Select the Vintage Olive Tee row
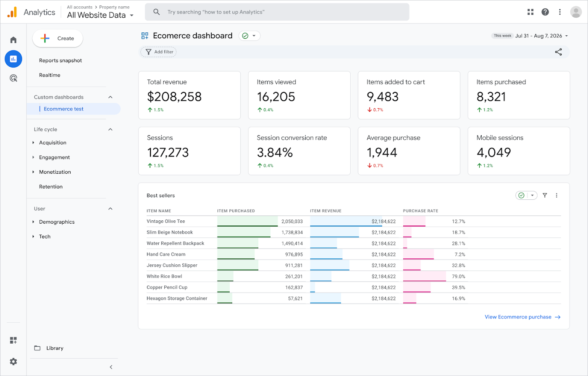Image resolution: width=588 pixels, height=376 pixels. click(x=354, y=221)
